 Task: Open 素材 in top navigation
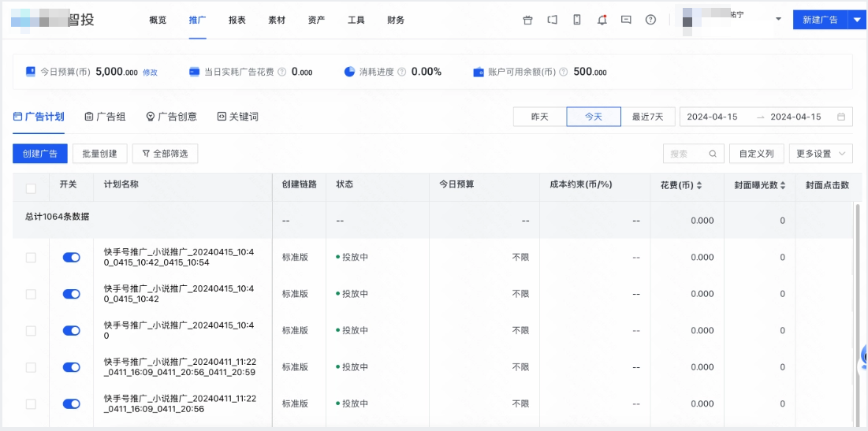coord(277,20)
